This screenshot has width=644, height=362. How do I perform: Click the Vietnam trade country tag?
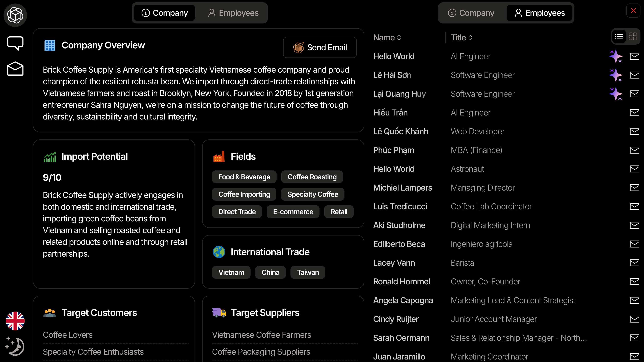click(231, 272)
